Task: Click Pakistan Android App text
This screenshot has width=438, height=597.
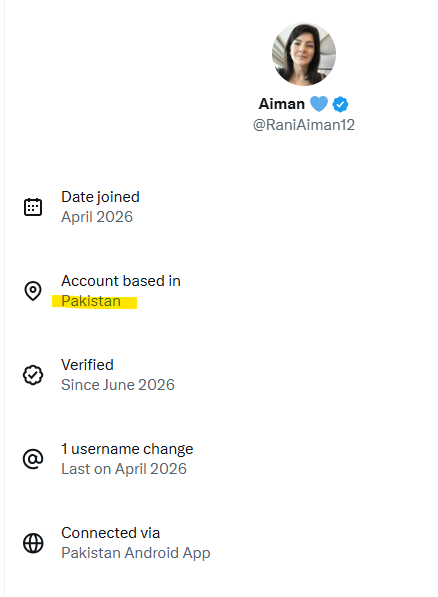Action: tap(136, 553)
